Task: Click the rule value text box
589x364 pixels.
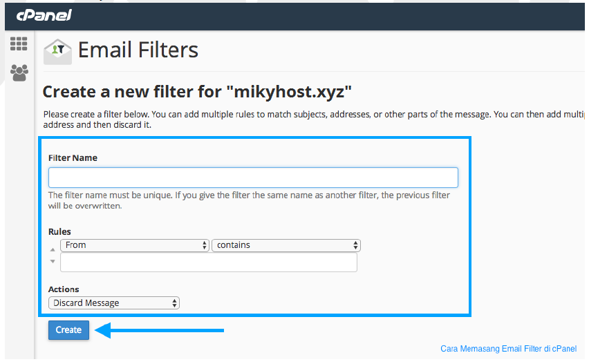Action: pos(209,262)
